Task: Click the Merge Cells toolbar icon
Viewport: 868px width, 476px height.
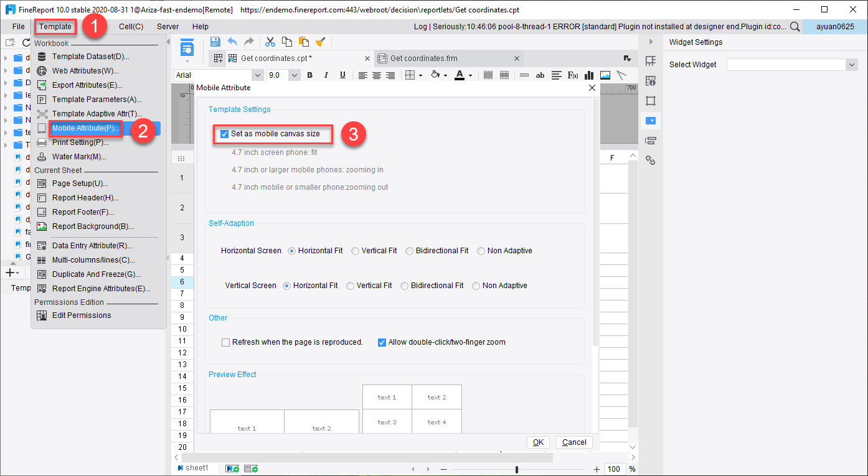Action: 488,75
